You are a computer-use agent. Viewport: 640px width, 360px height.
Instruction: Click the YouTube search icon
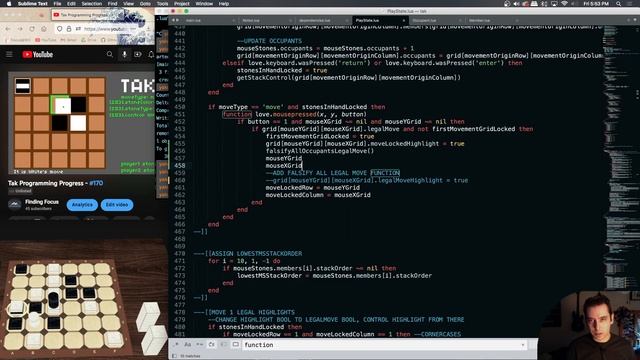[109, 54]
